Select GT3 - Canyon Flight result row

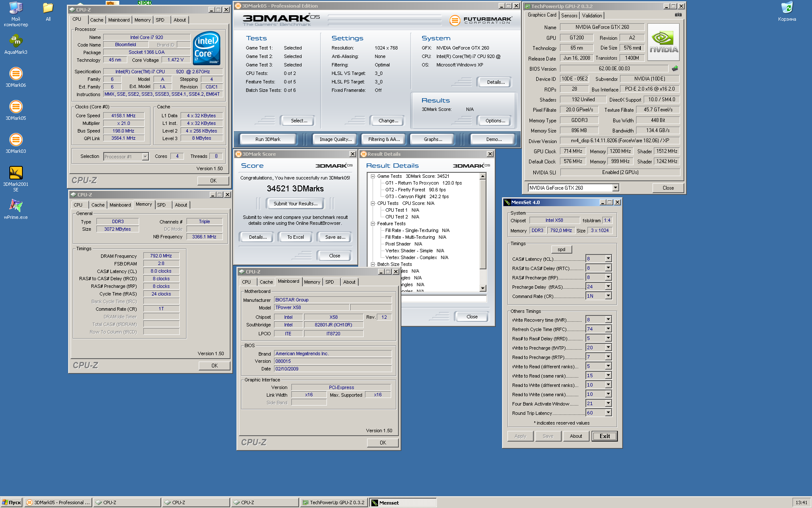[417, 196]
